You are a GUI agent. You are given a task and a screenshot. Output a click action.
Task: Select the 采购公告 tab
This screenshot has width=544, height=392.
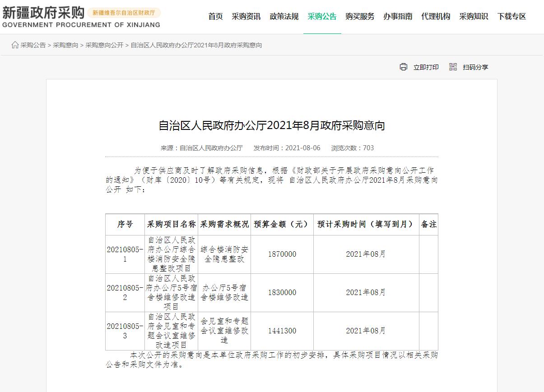tap(322, 17)
